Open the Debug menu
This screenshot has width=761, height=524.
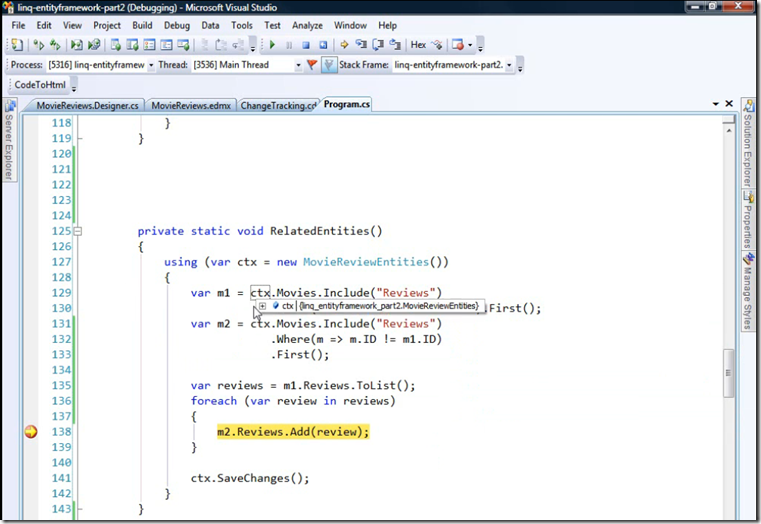click(177, 25)
